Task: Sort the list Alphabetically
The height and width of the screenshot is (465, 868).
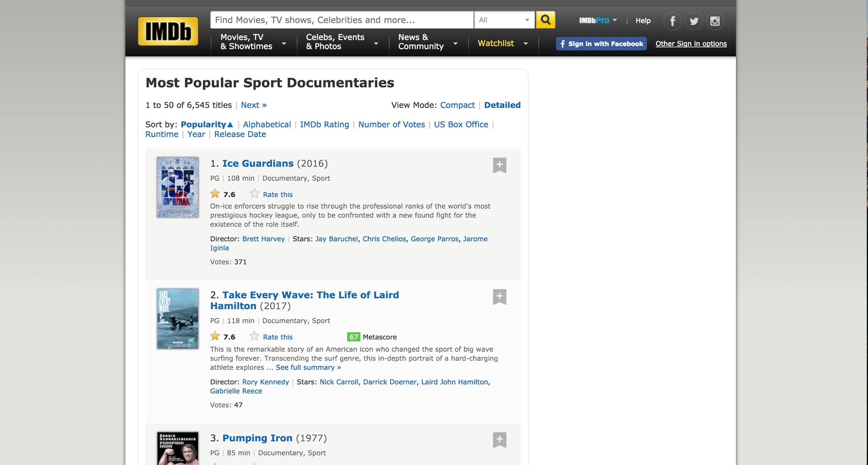Action: click(267, 125)
